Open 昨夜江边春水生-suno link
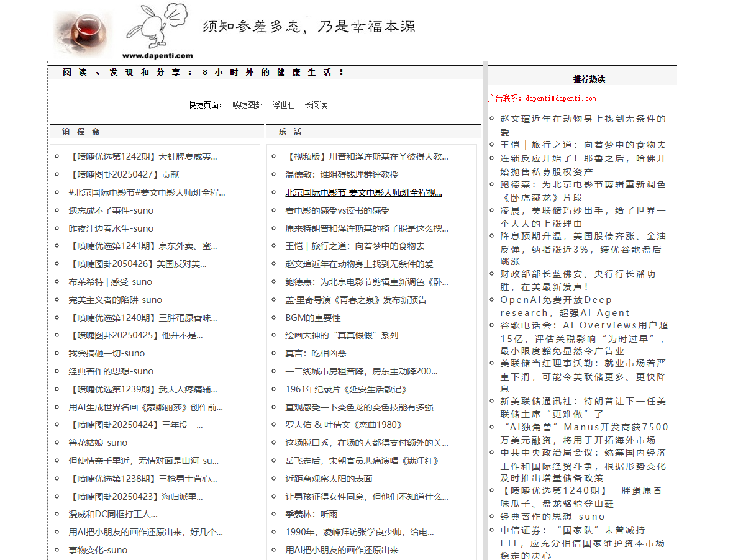This screenshot has width=751, height=560. pyautogui.click(x=111, y=228)
